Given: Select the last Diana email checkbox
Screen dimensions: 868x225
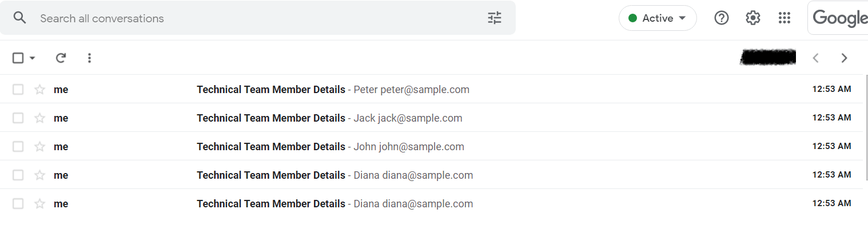Looking at the screenshot, I should (x=18, y=203).
